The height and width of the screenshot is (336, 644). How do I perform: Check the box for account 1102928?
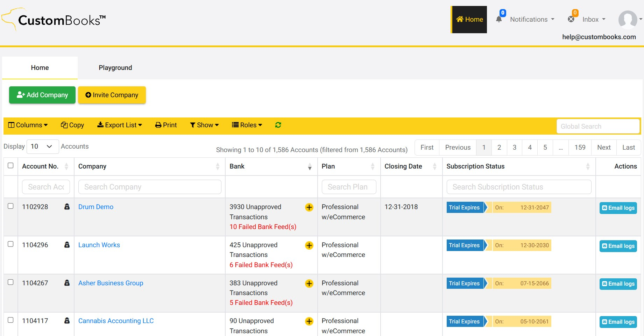10,206
